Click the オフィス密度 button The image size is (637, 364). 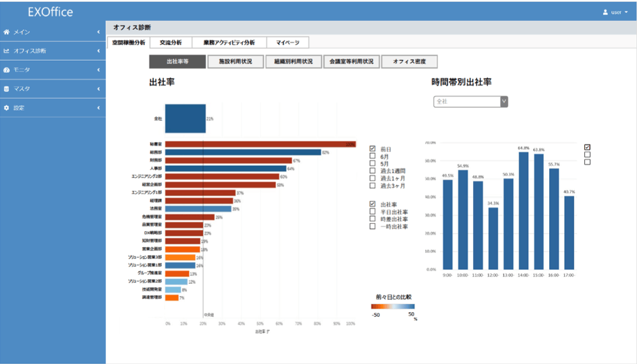pos(410,61)
